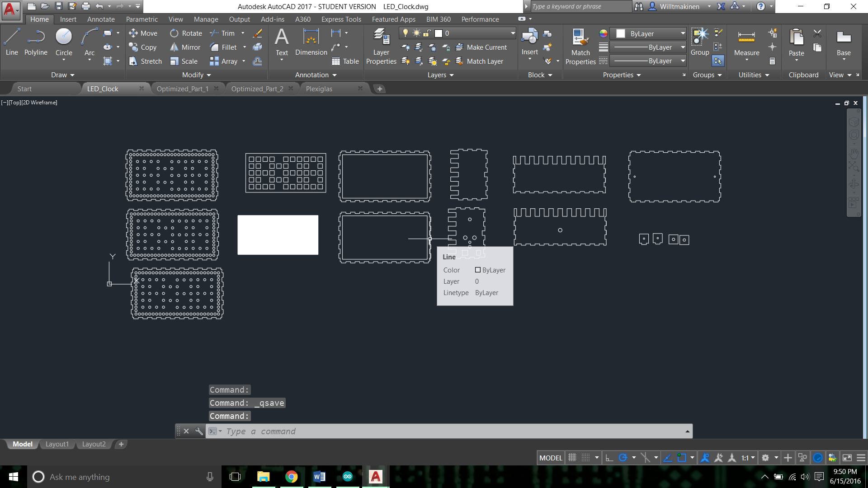868x488 pixels.
Task: Switch to Layout1 tab
Action: (57, 444)
